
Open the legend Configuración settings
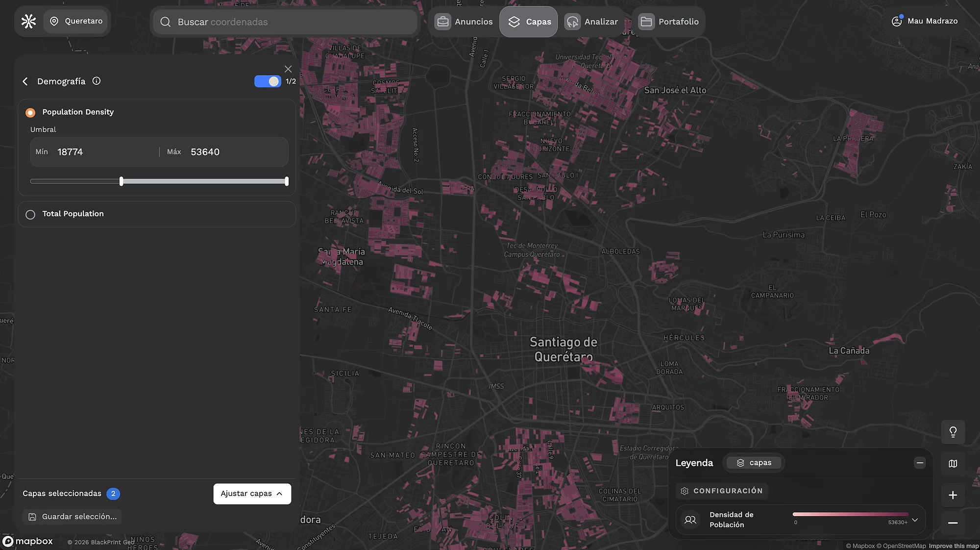722,491
